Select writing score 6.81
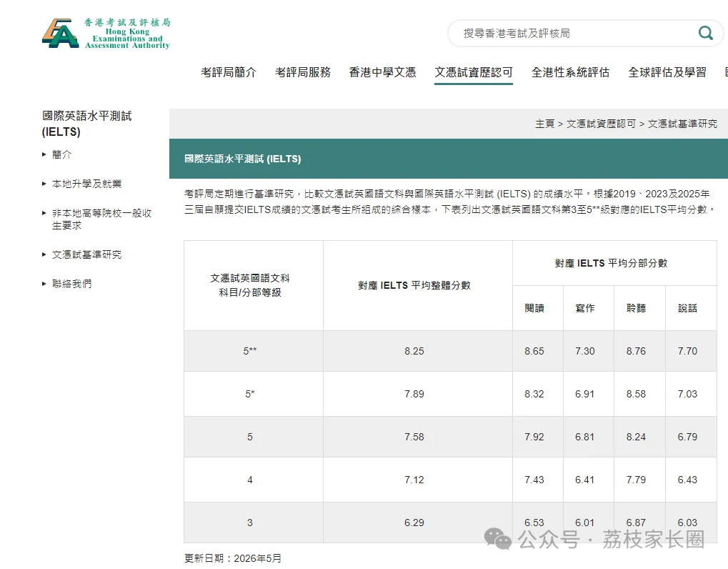The image size is (728, 569). click(x=585, y=437)
